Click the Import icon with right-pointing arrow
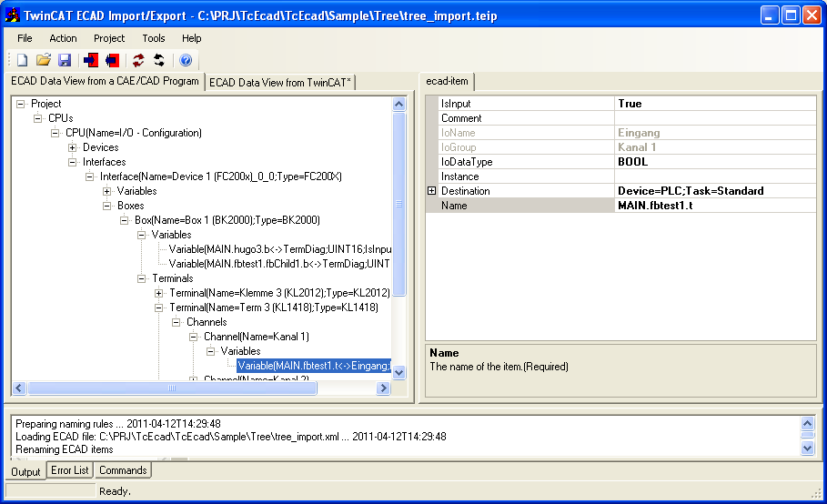This screenshot has width=827, height=504. click(91, 60)
